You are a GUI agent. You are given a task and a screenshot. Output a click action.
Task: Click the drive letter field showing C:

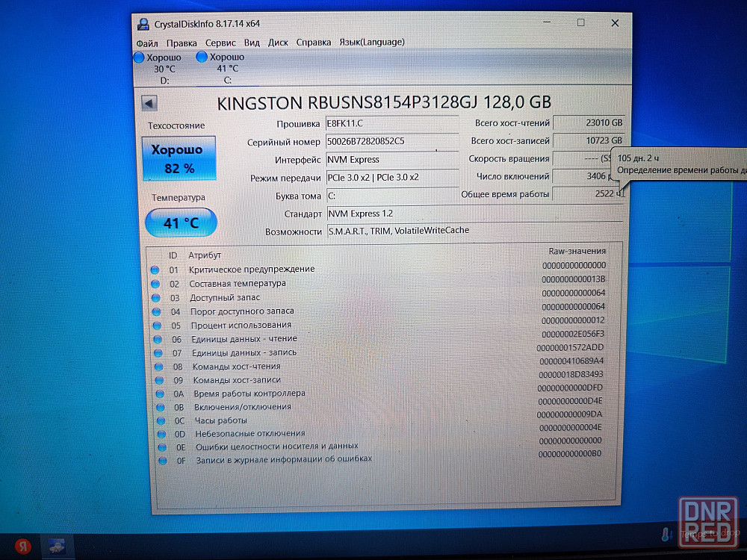[393, 196]
